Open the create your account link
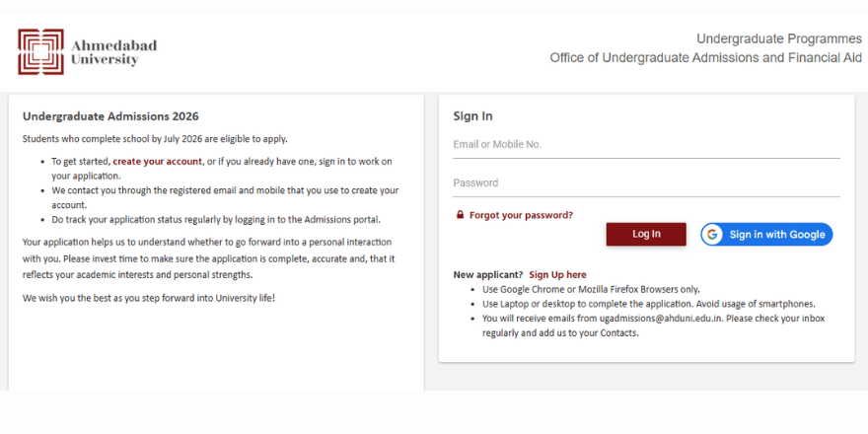Screen dimensions: 868x434 tap(158, 161)
